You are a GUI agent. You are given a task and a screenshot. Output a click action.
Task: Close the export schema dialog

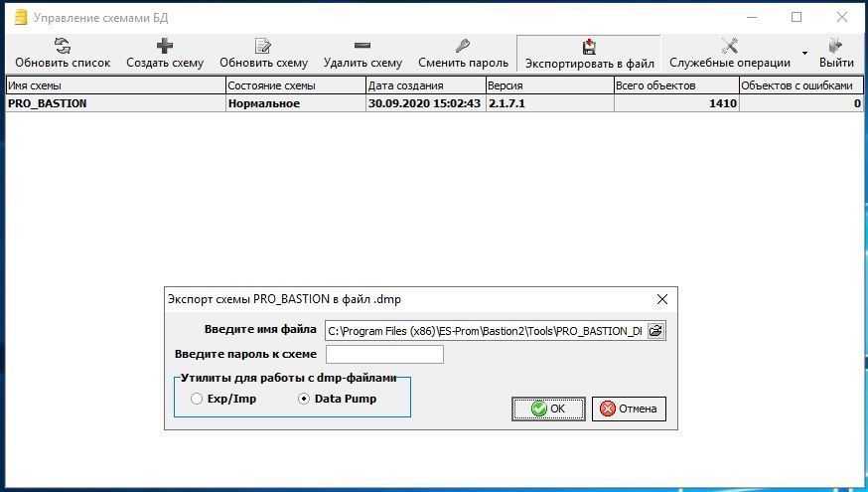click(662, 299)
